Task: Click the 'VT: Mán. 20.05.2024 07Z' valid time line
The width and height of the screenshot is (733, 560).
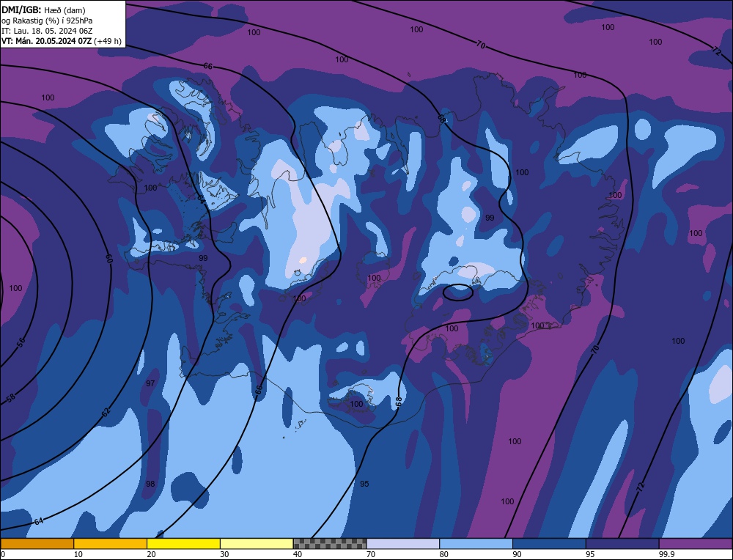Action: (62, 41)
